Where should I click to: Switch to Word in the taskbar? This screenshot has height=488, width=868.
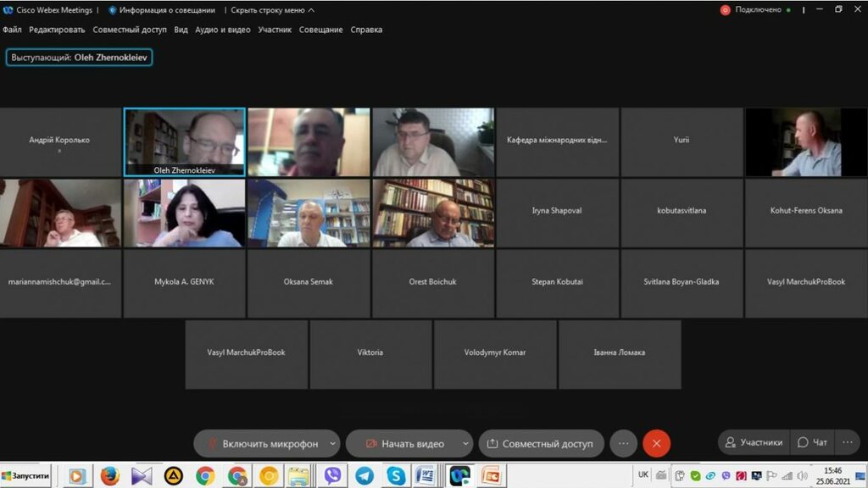click(x=426, y=476)
